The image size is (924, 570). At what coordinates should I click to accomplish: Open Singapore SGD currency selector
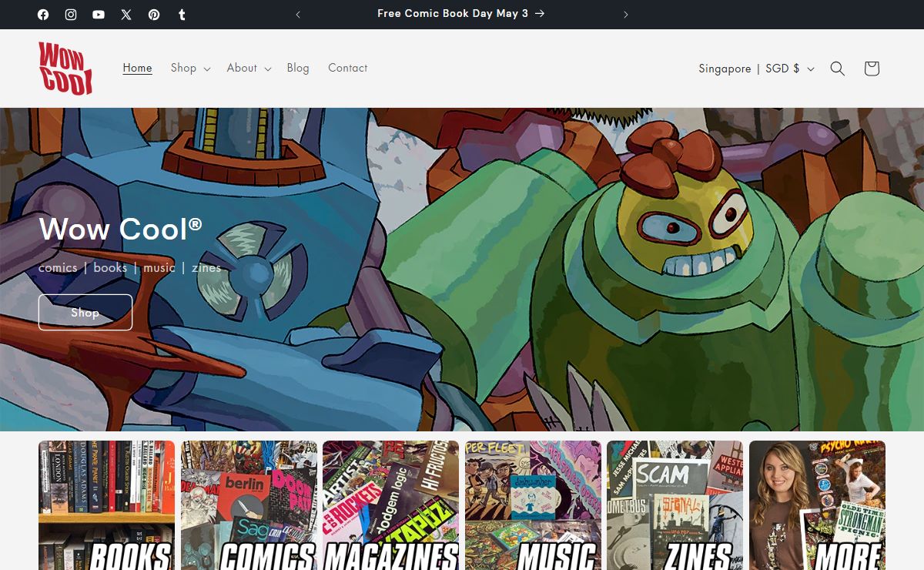click(x=756, y=69)
